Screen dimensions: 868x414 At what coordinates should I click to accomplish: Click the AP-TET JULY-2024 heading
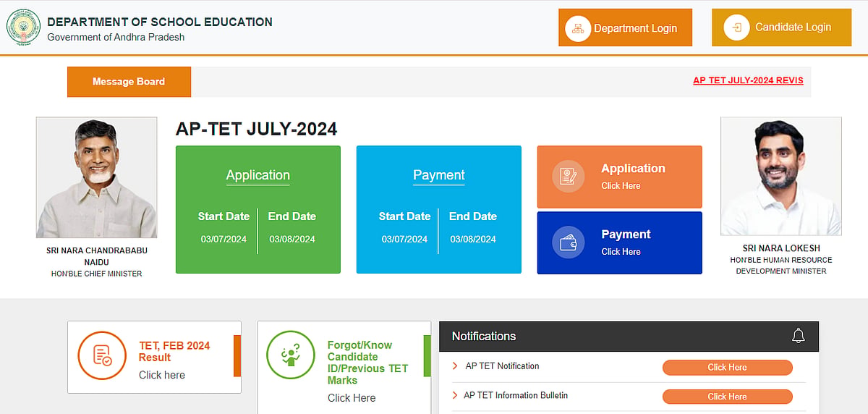[x=256, y=129]
